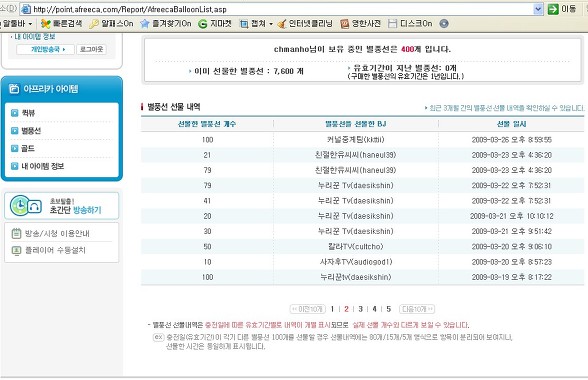Click the 알패스On key icon
588x380 pixels.
pyautogui.click(x=94, y=24)
